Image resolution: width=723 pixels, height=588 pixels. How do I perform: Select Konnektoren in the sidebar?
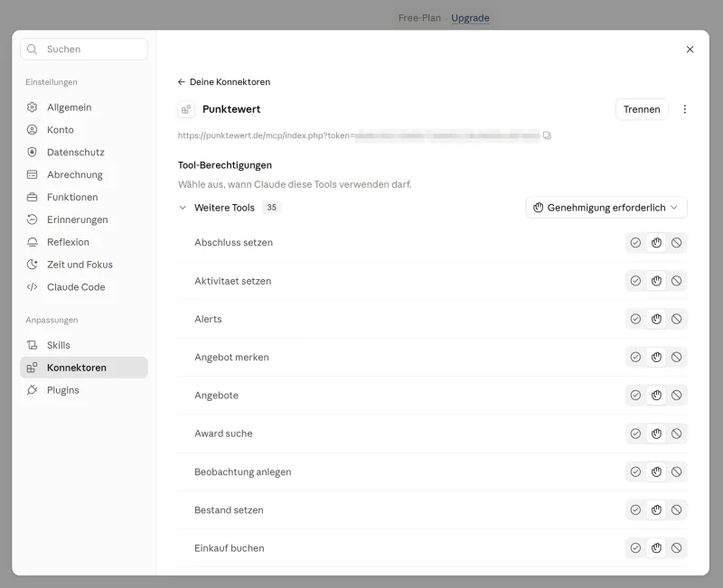point(84,368)
